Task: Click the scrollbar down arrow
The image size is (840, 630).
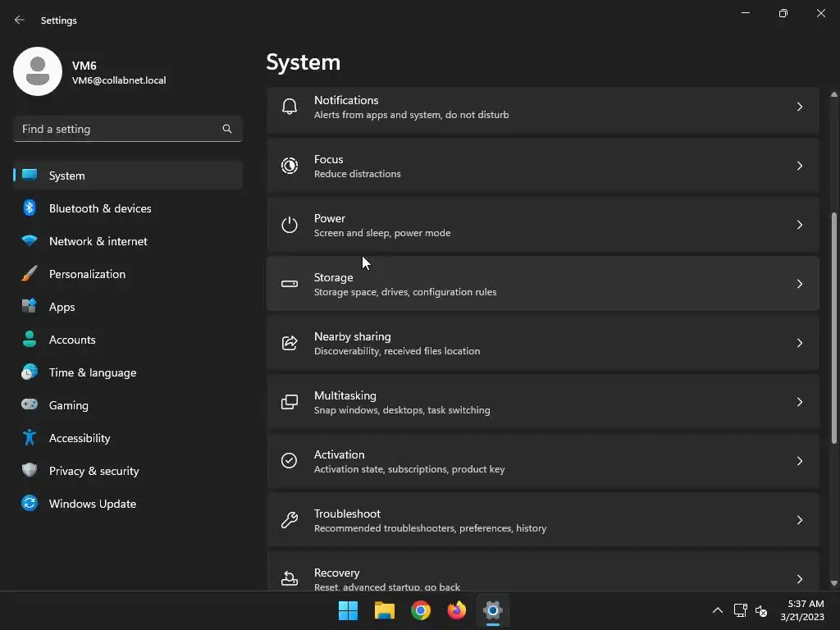Action: [x=833, y=583]
